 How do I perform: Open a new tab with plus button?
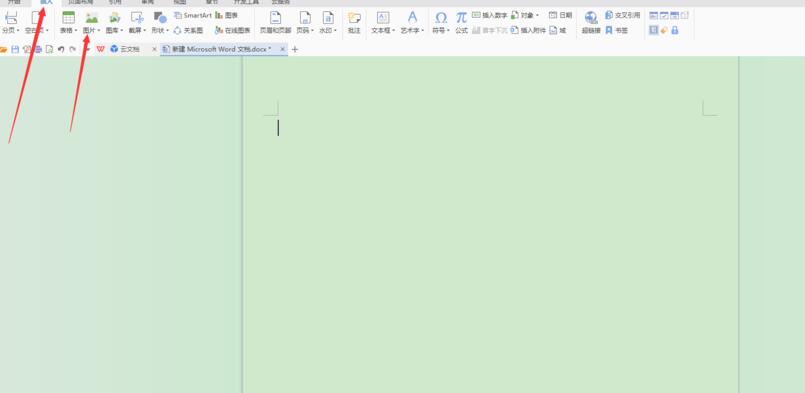(295, 49)
